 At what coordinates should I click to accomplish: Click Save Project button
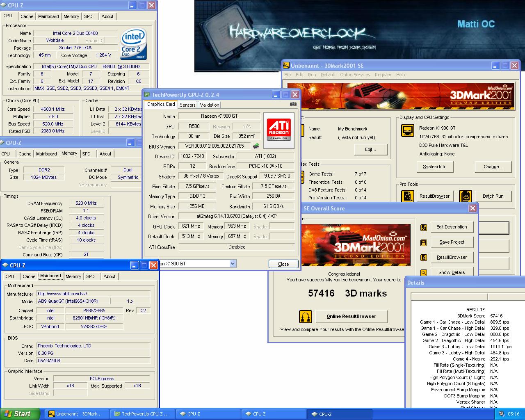coord(452,242)
